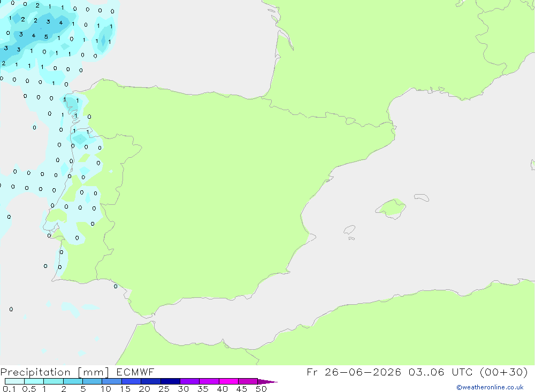Click the legend label '0.5'
Viewport: 535px width, 392px height.
[29, 389]
